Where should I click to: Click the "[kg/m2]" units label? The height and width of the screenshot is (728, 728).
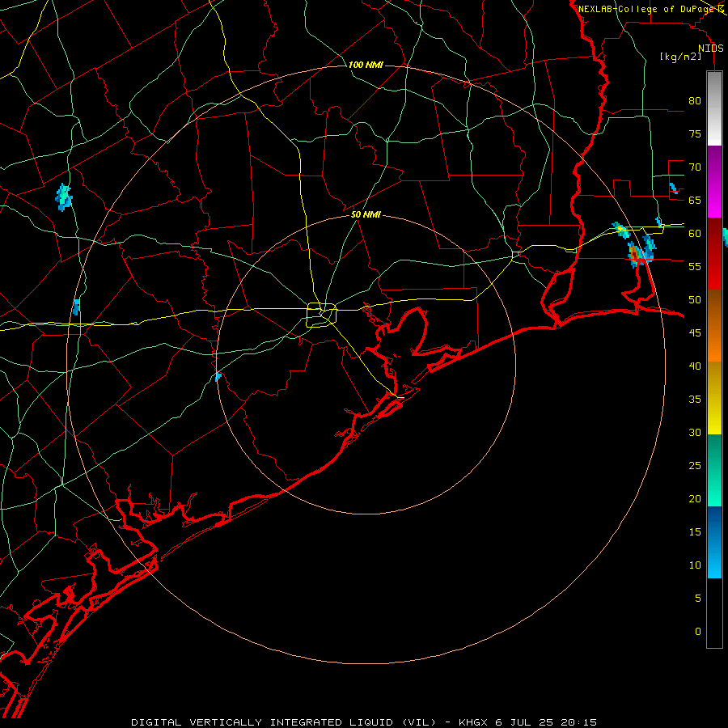680,57
